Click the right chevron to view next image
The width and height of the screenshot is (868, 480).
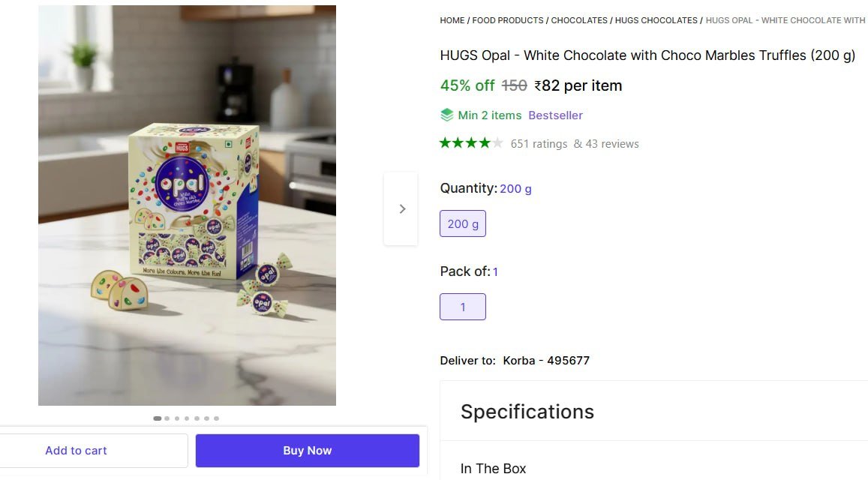(401, 208)
